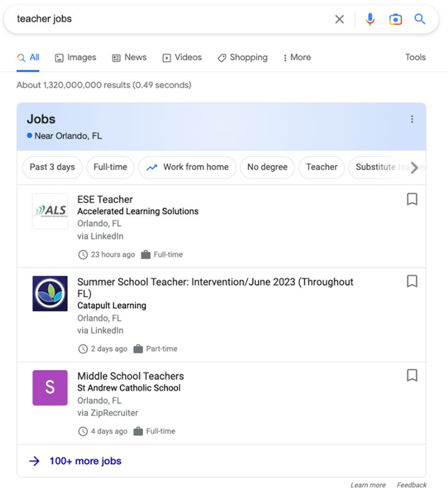The height and width of the screenshot is (492, 448).
Task: Switch to the Shopping tab
Action: 242,58
